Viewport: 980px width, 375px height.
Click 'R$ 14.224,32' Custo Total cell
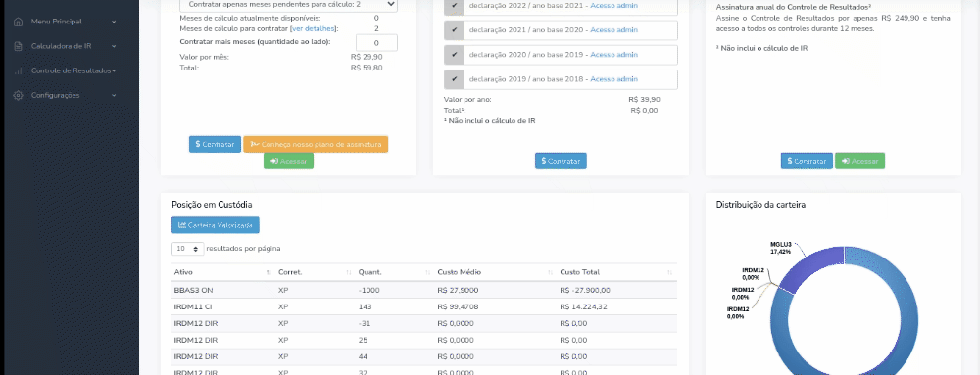(584, 307)
